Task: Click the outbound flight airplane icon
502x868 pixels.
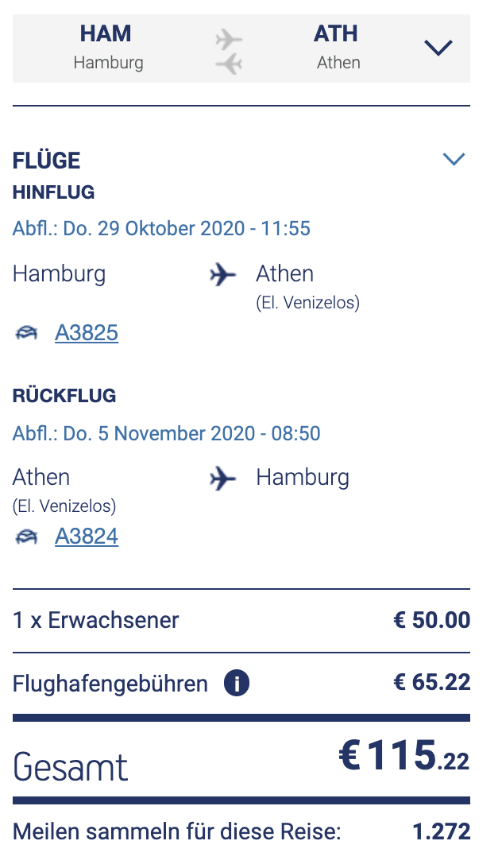Action: pyautogui.click(x=223, y=274)
